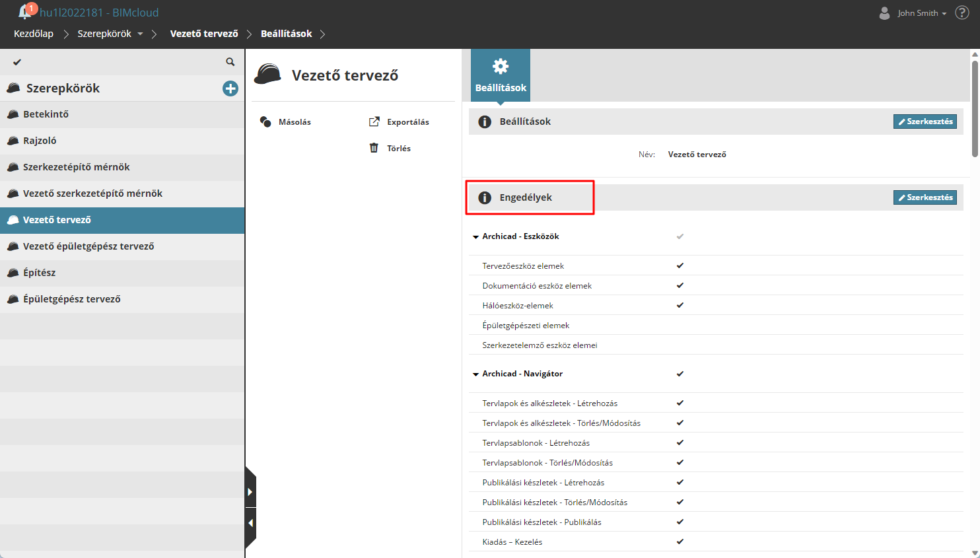The width and height of the screenshot is (980, 558).
Task: Collapse the side panel with the left arrow
Action: 250,523
